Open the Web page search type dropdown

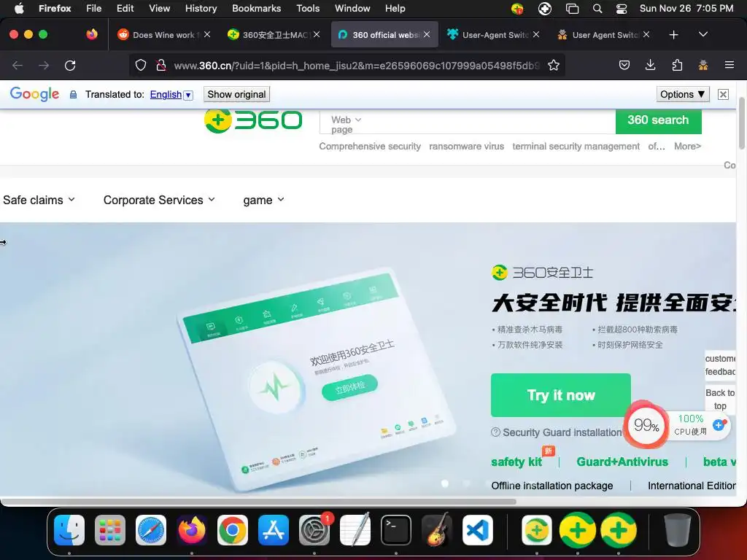347,124
